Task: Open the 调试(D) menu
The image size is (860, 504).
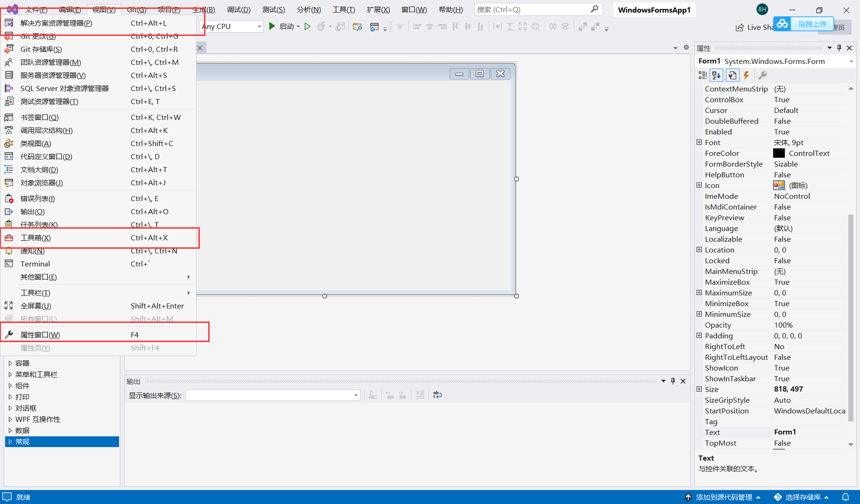Action: pos(239,9)
